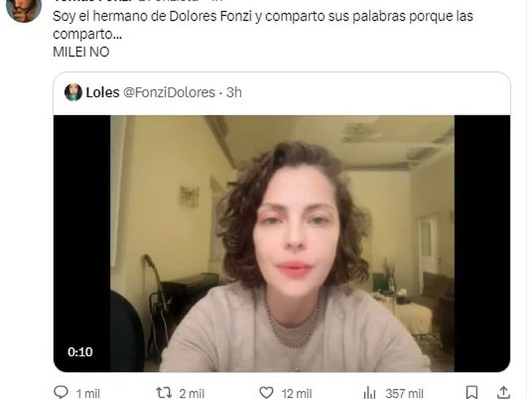Viewport: 532px width, 399px height.
Task: Open @FonziDolores handle link
Action: [x=169, y=93]
